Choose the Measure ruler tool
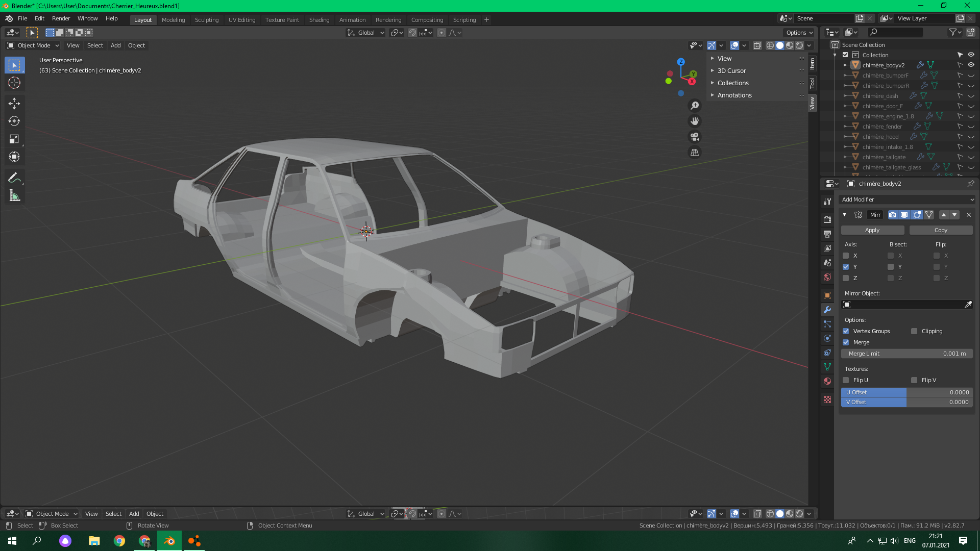This screenshot has width=980, height=551. click(x=14, y=196)
